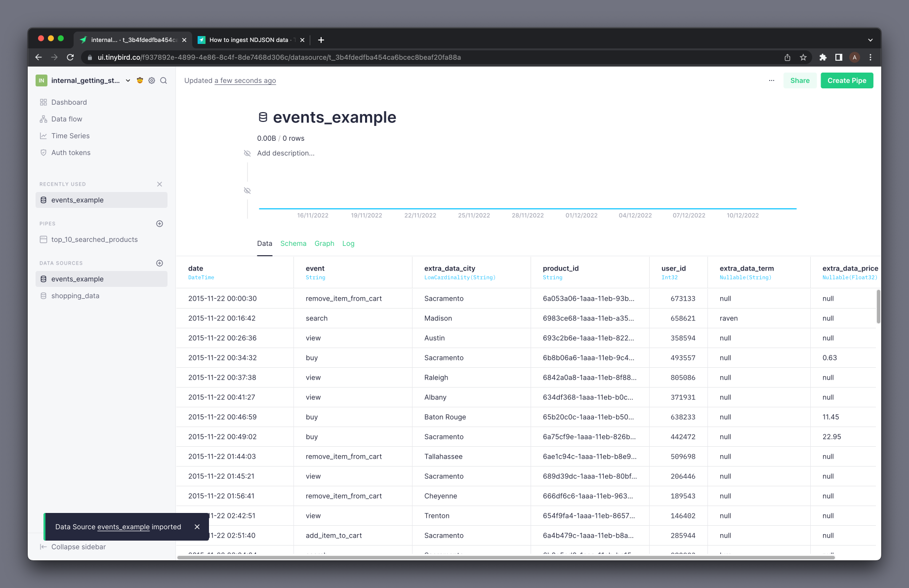Open Dashboard in the sidebar
909x588 pixels.
tap(69, 102)
